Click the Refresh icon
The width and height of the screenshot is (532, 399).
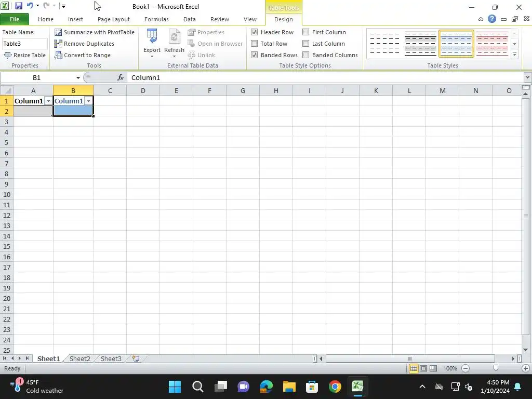(x=174, y=36)
